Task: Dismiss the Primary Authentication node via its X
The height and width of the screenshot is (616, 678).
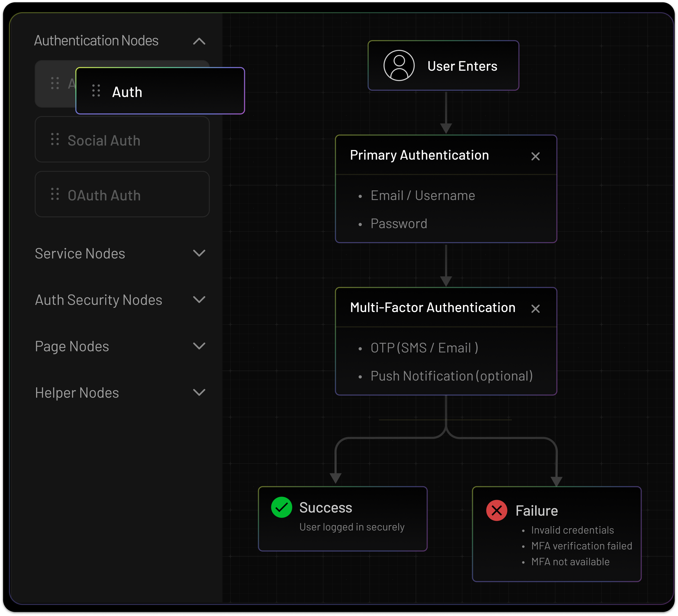Action: tap(535, 156)
